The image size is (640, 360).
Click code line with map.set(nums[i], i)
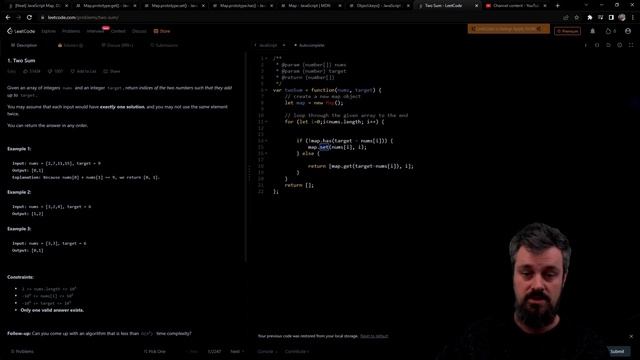(x=337, y=147)
